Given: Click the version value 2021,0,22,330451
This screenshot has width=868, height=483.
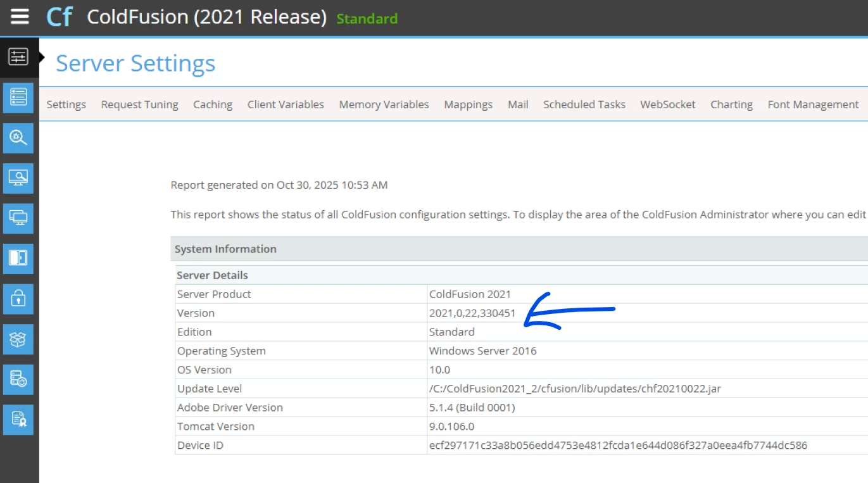Looking at the screenshot, I should click(472, 313).
